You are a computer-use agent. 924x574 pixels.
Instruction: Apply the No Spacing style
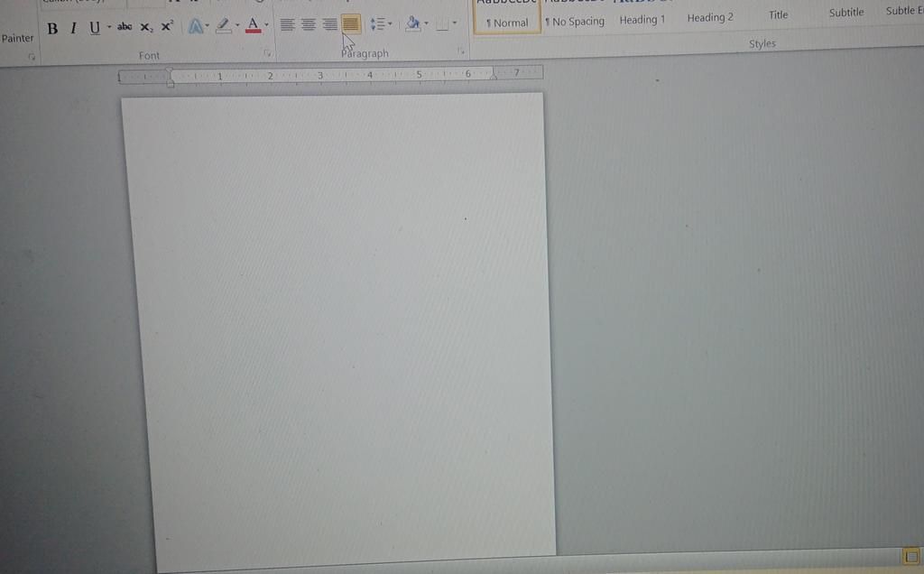coord(575,22)
